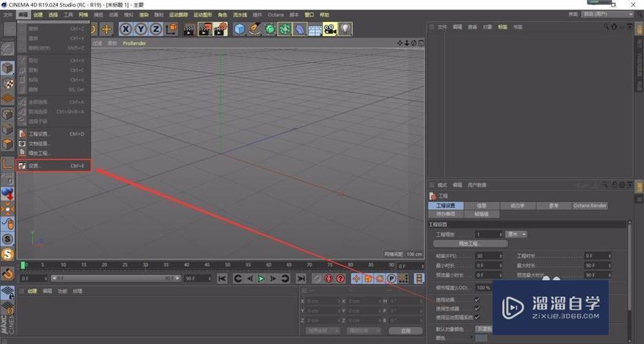
Task: Click the 工程缩放 value stepper arrows
Action: pyautogui.click(x=500, y=234)
